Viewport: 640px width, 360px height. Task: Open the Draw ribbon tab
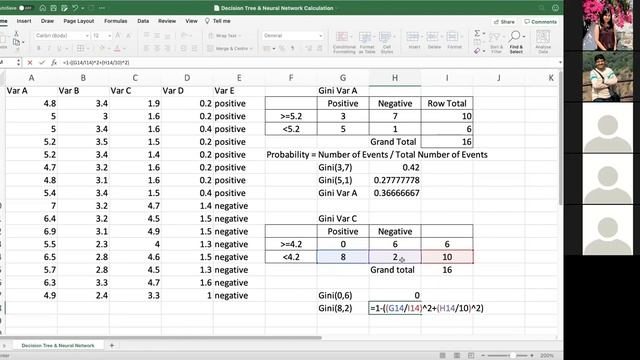(x=47, y=21)
